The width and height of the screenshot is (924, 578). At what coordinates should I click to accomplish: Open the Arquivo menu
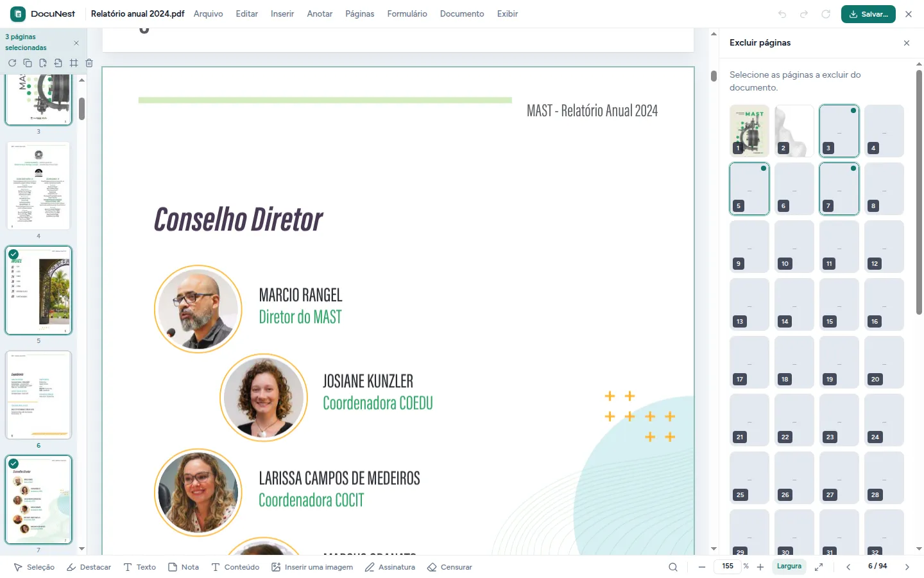pos(209,14)
